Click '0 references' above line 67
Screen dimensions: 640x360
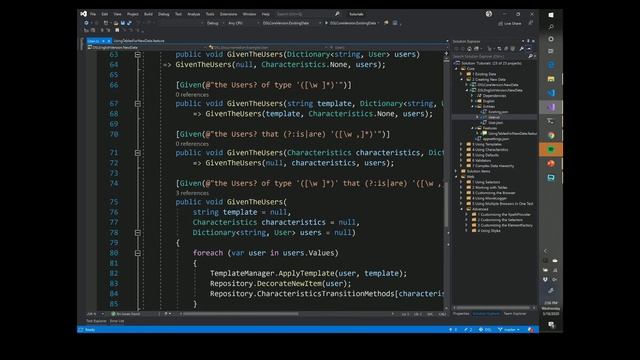[x=192, y=95]
